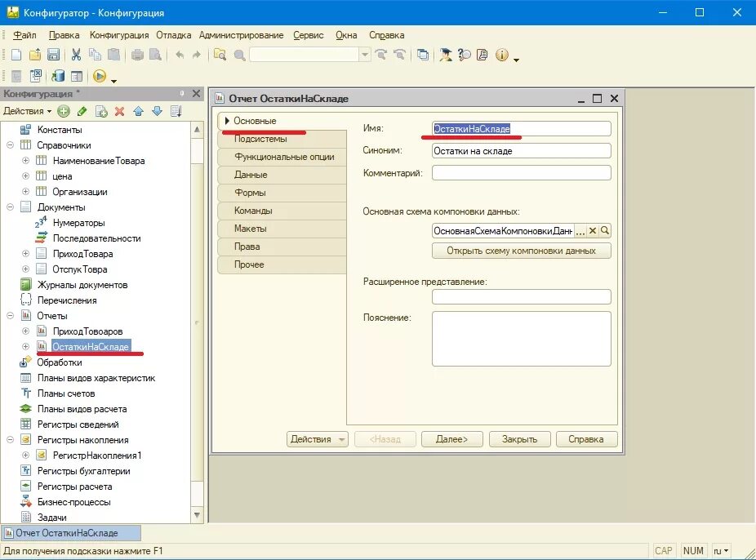Open the ru language selector in status bar

pyautogui.click(x=721, y=550)
